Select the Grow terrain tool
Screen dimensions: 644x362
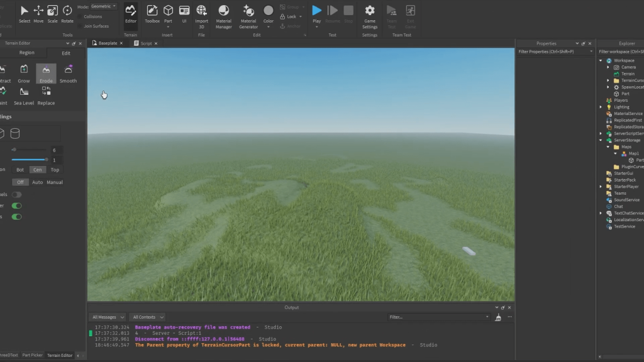pyautogui.click(x=23, y=74)
